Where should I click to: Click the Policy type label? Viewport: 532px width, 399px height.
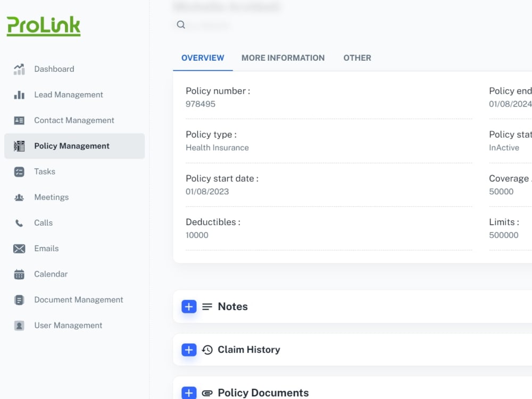pyautogui.click(x=211, y=135)
